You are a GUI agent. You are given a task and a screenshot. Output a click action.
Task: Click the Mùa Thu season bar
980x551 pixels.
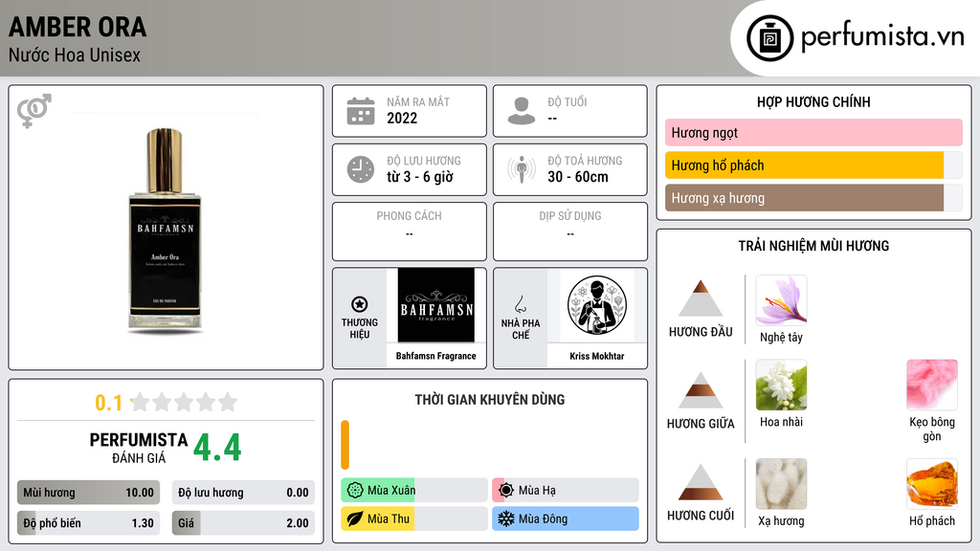click(x=414, y=519)
